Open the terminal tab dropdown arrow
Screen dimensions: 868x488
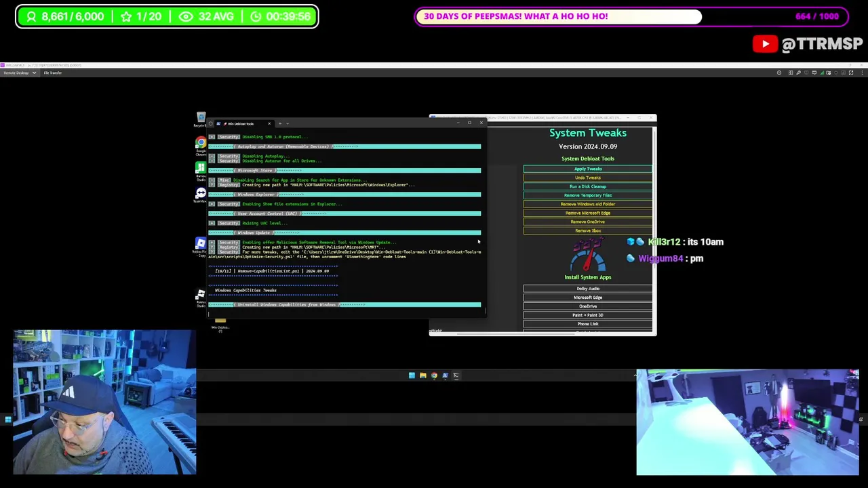click(288, 123)
